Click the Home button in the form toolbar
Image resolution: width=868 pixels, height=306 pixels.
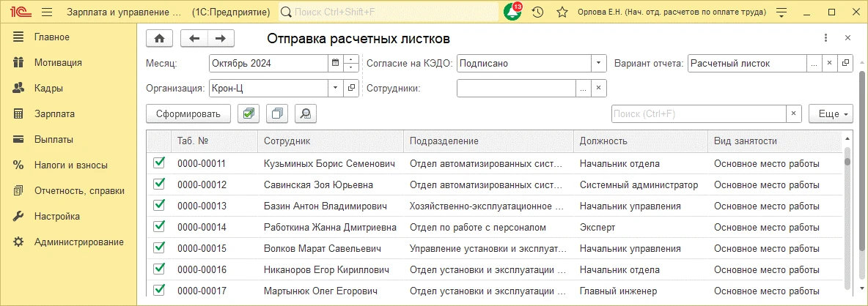tap(160, 38)
